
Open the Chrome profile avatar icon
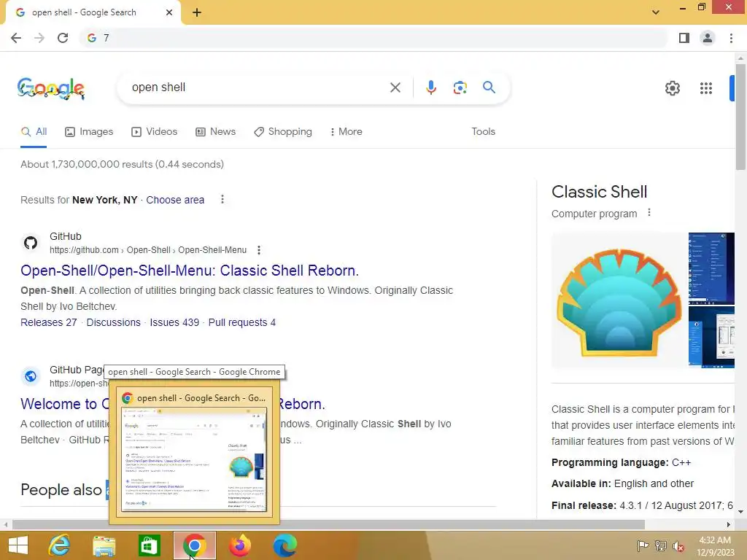[708, 38]
